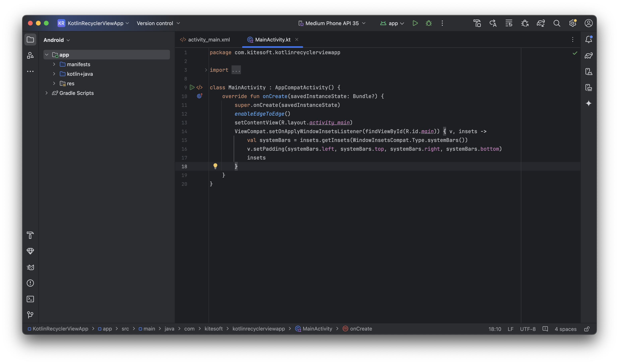
Task: Start debugging with the bug icon
Action: [x=429, y=23]
